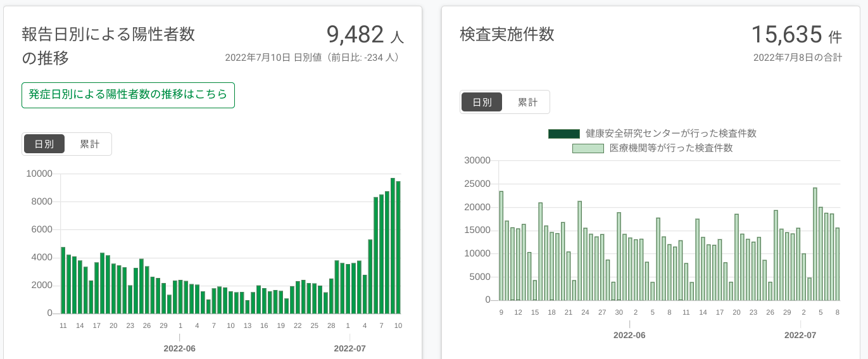
Task: Click the last bar in 検査実施件数 chart
Action: click(x=837, y=264)
